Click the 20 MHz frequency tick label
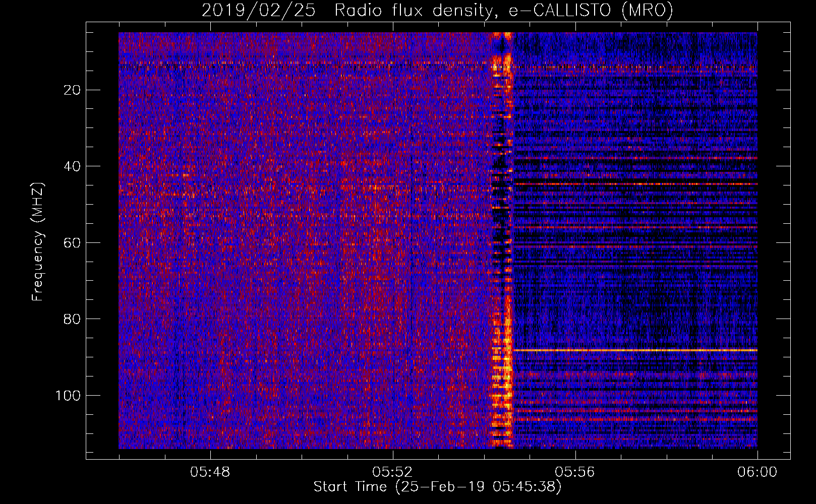The width and height of the screenshot is (816, 504). pos(72,90)
